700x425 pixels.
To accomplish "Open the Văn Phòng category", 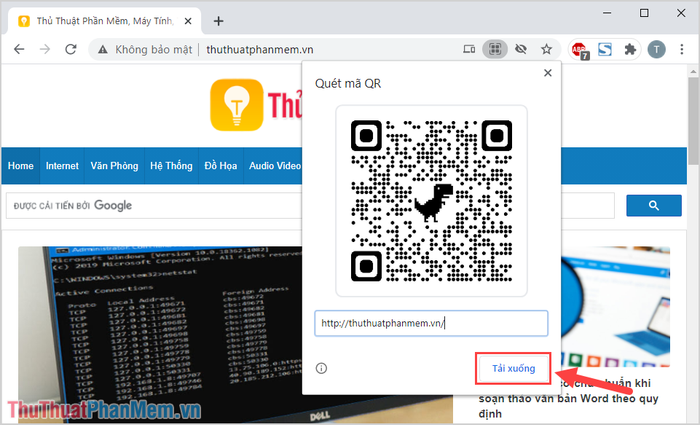I will click(114, 166).
